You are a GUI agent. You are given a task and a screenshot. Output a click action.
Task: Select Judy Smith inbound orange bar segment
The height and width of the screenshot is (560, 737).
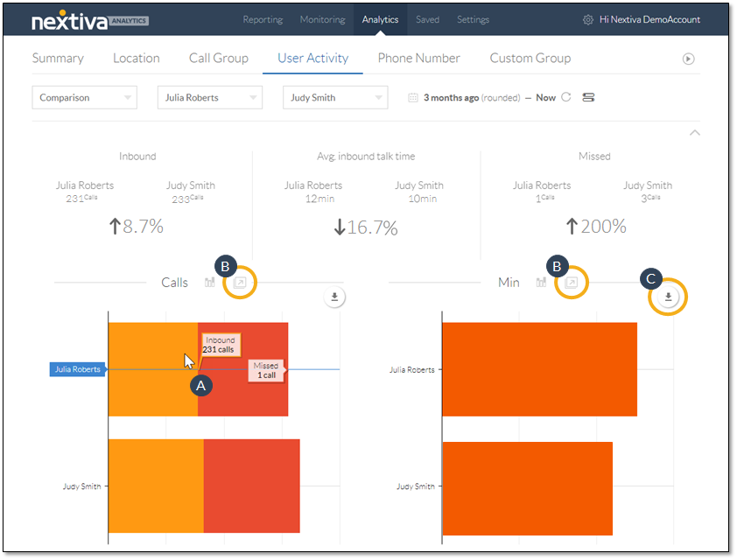coord(156,486)
